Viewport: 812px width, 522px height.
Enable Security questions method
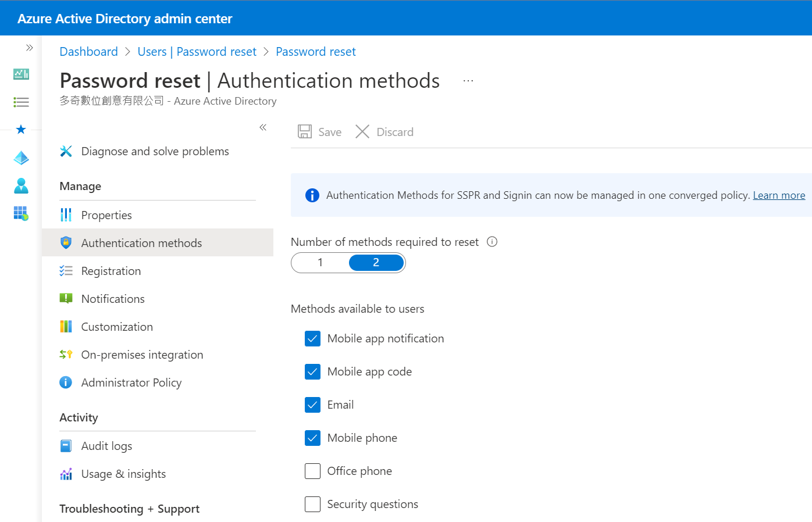click(312, 504)
